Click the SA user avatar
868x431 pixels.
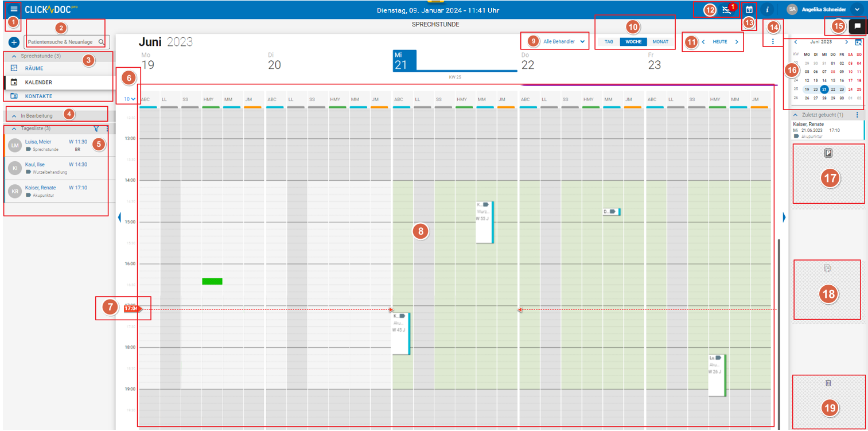tap(792, 10)
